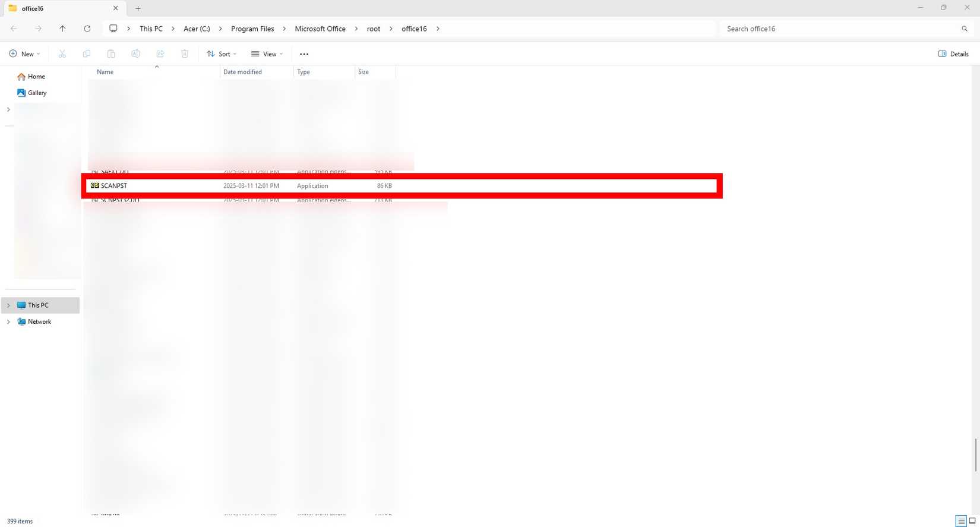
Task: Click the Cut scissors icon
Action: (62, 54)
